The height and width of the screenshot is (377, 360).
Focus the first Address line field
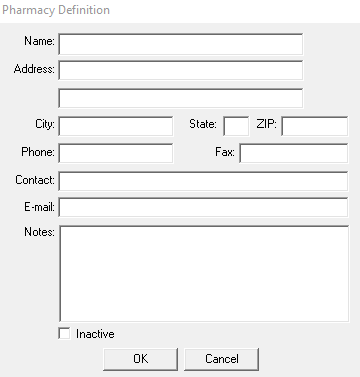click(x=181, y=70)
